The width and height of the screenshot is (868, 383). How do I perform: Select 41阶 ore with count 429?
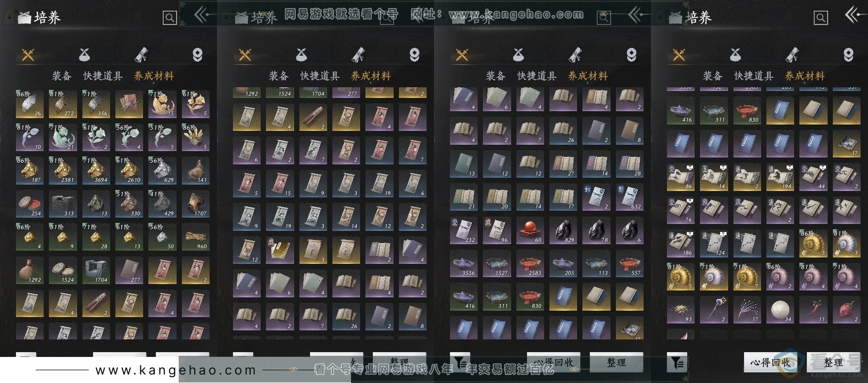click(x=162, y=204)
